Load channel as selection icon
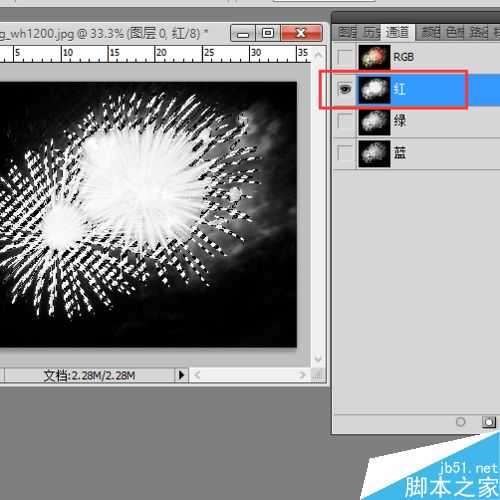Screen dimensions: 500x500 click(x=460, y=422)
